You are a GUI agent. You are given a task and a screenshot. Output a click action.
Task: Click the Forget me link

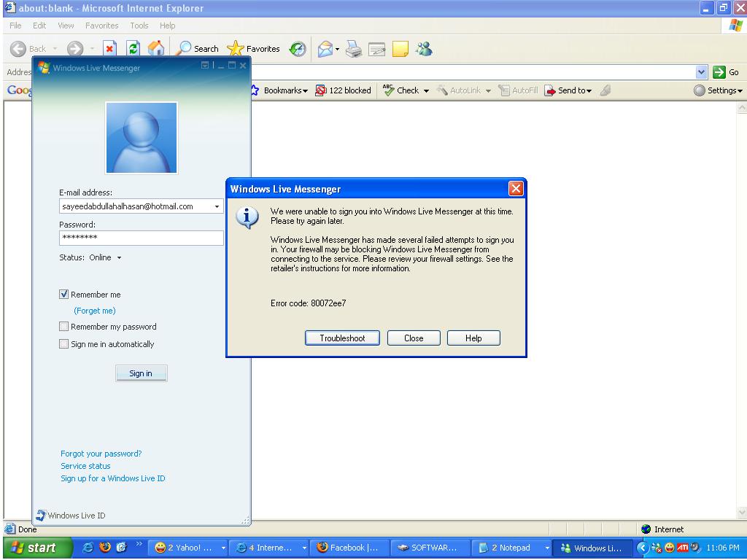point(95,311)
